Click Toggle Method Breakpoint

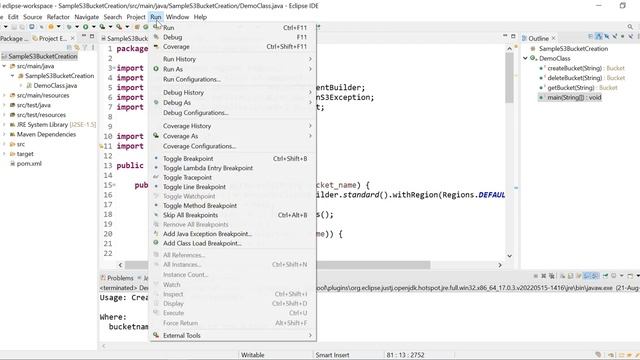(200, 206)
